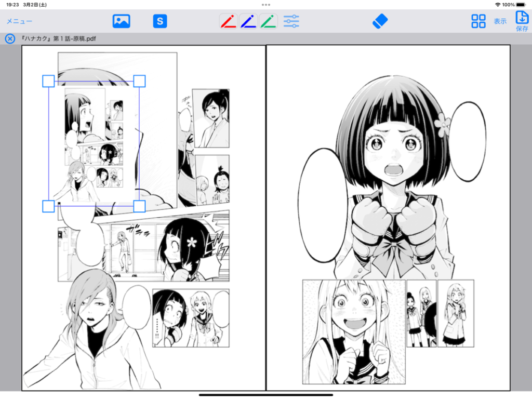This screenshot has height=399, width=532.
Task: Tap the 表示 button
Action: [500, 21]
